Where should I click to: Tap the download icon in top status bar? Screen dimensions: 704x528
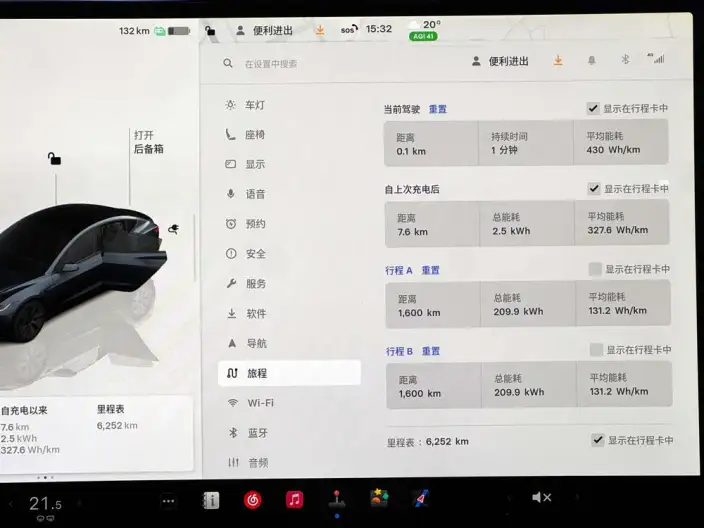[320, 30]
